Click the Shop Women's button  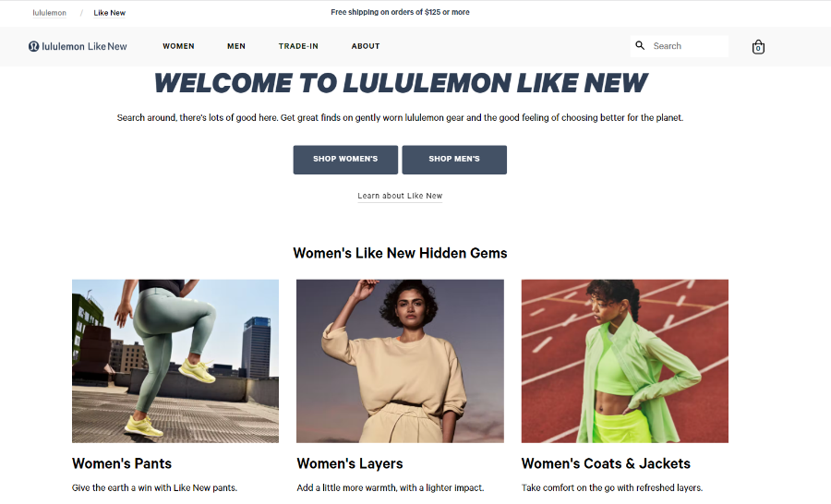pyautogui.click(x=345, y=160)
